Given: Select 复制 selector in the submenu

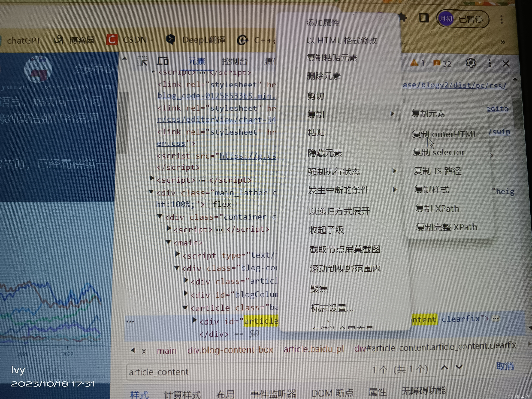Looking at the screenshot, I should [x=439, y=152].
